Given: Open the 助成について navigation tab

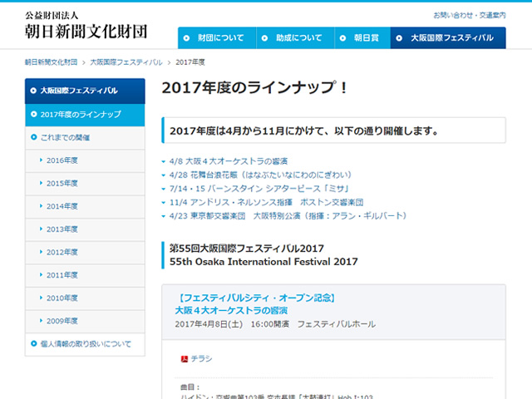Looking at the screenshot, I should [x=296, y=38].
